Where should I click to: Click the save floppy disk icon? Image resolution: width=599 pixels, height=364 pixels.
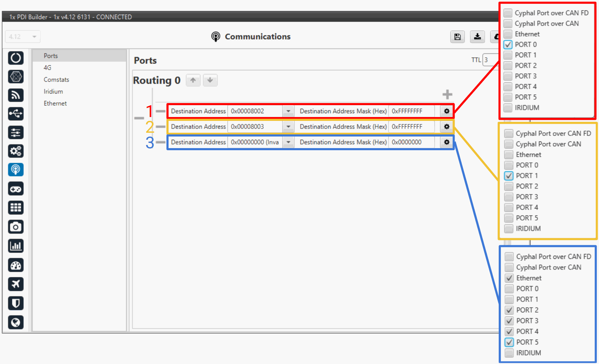[x=457, y=37]
